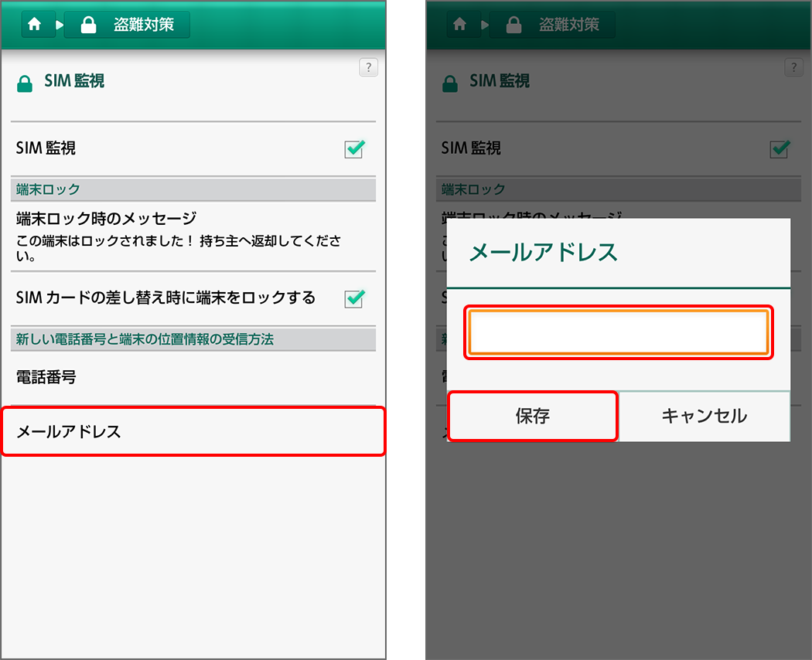Image resolution: width=812 pixels, height=660 pixels.
Task: Click the ? help icon on the dialog screen
Action: [x=793, y=67]
